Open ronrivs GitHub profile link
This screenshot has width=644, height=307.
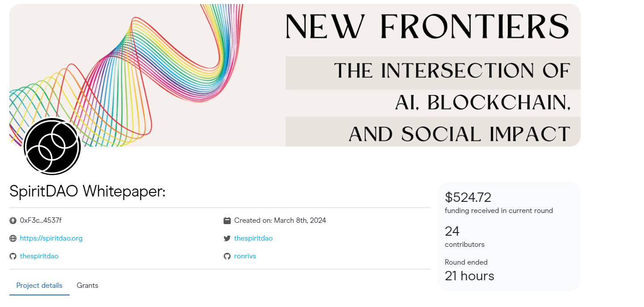pyautogui.click(x=245, y=256)
